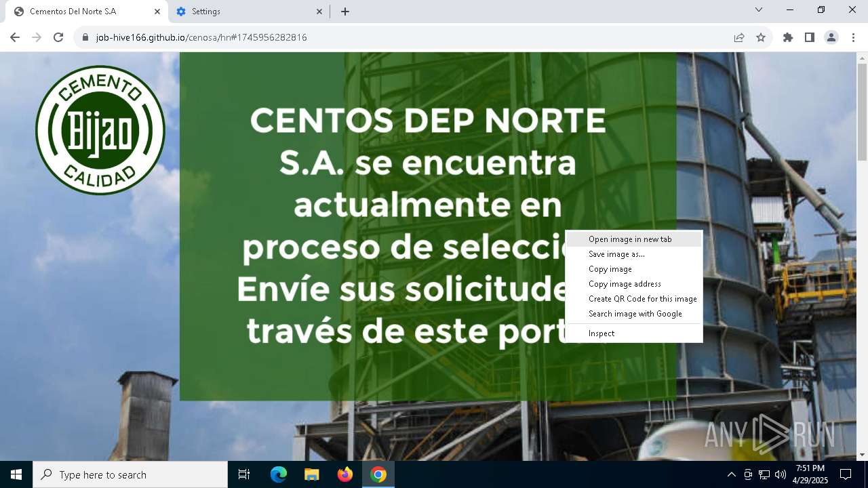868x488 pixels.
Task: Choose Create QR Code for this image
Action: coord(634,299)
